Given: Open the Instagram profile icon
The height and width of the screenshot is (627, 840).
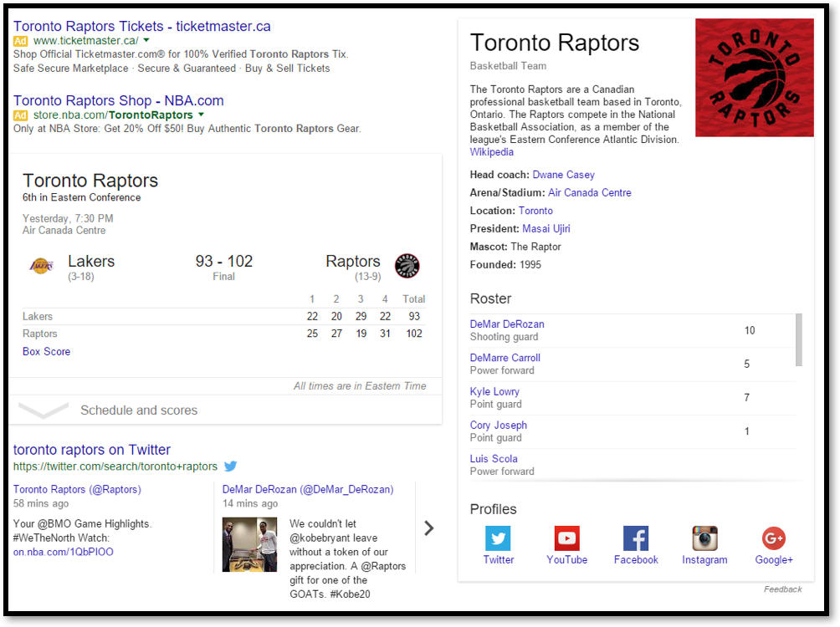Looking at the screenshot, I should pyautogui.click(x=704, y=538).
